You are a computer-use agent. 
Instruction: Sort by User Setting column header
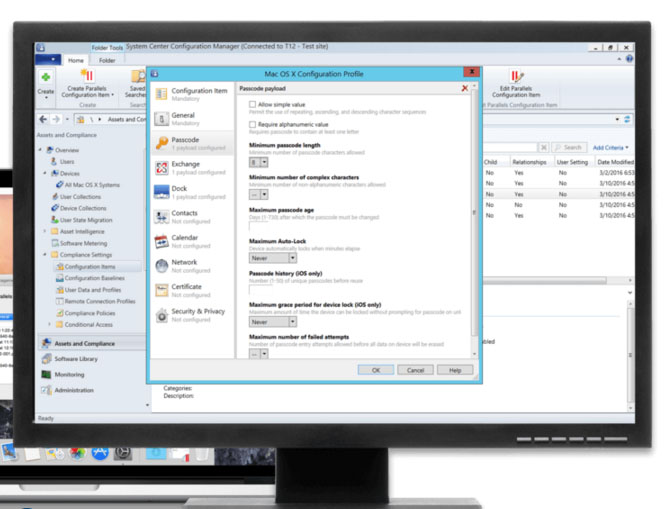point(572,162)
